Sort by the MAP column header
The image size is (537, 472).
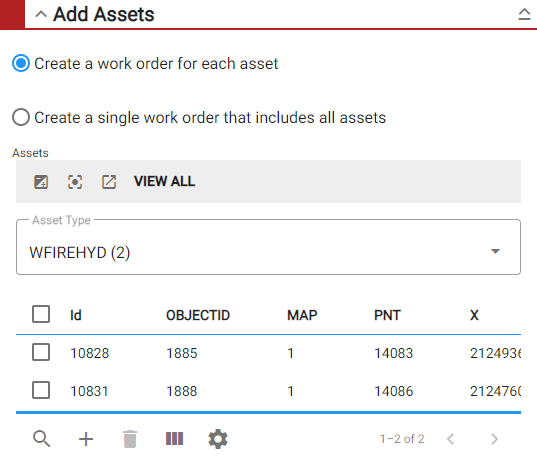302,315
